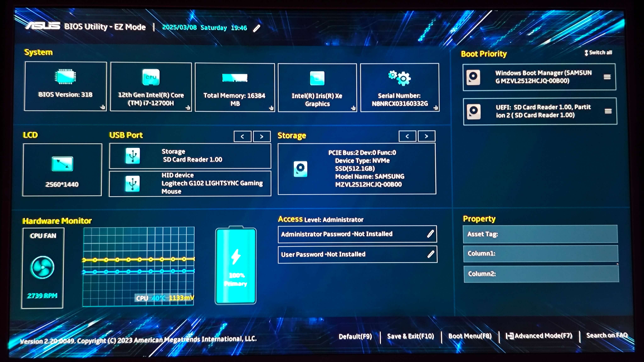This screenshot has width=644, height=362.
Task: Click USB icon for SD Card Reader
Action: 133,156
